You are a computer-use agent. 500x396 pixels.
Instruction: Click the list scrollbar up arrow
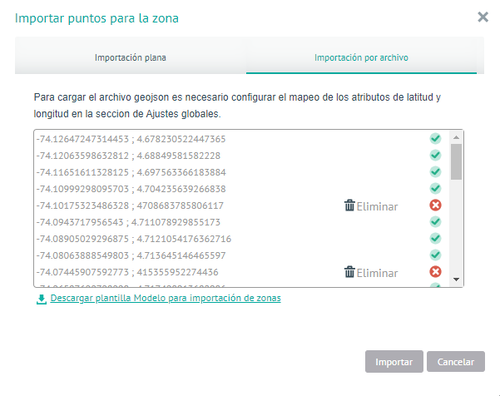tap(456, 137)
